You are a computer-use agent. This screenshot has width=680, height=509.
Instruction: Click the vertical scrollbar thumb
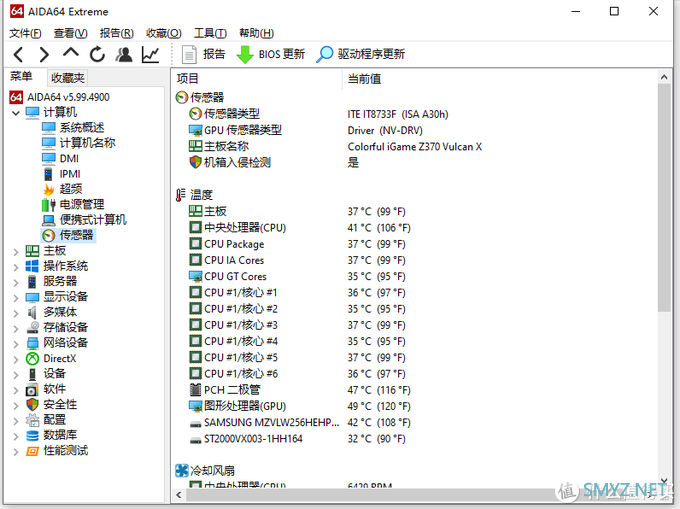coord(664,198)
